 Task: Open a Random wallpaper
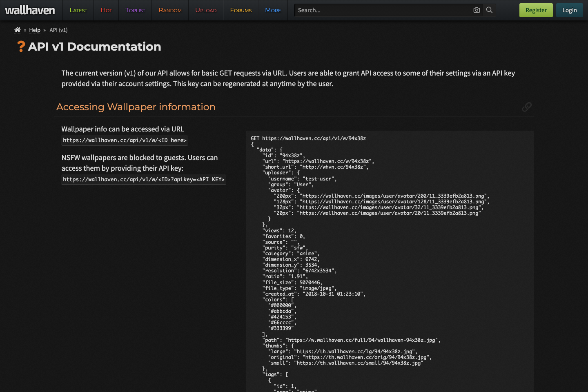[170, 10]
